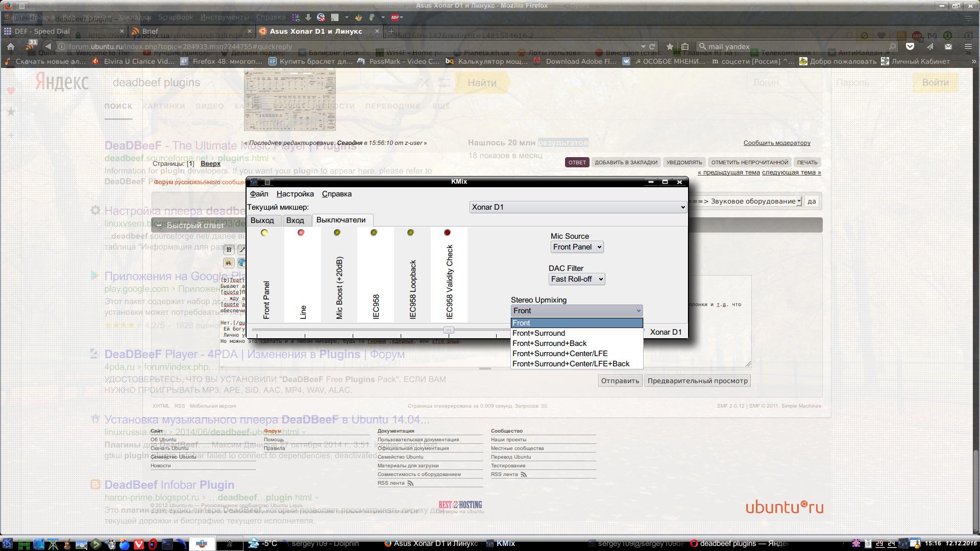This screenshot has width=980, height=551.
Task: Choose Front+Surround+Center/LFE+Back upmixing option
Action: coord(577,364)
